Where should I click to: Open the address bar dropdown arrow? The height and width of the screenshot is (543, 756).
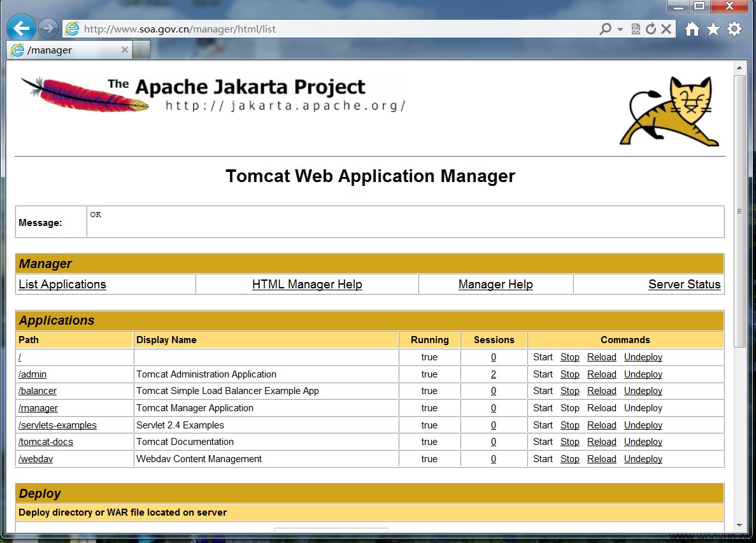(620, 29)
